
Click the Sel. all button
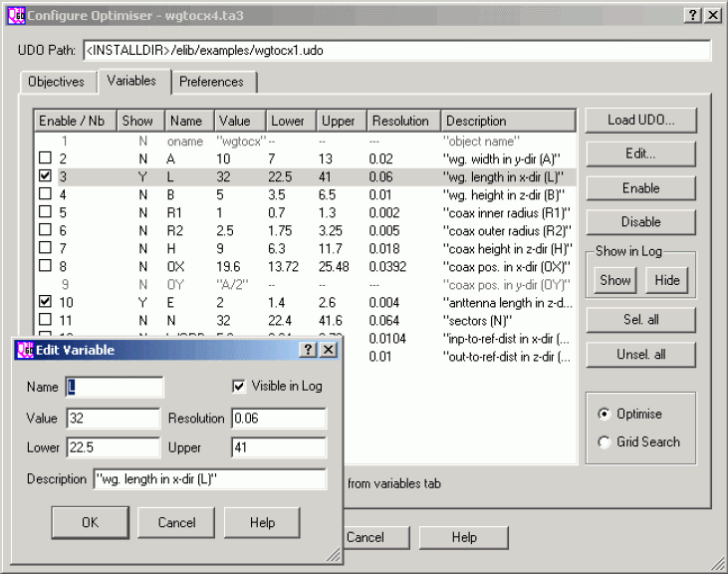(640, 320)
